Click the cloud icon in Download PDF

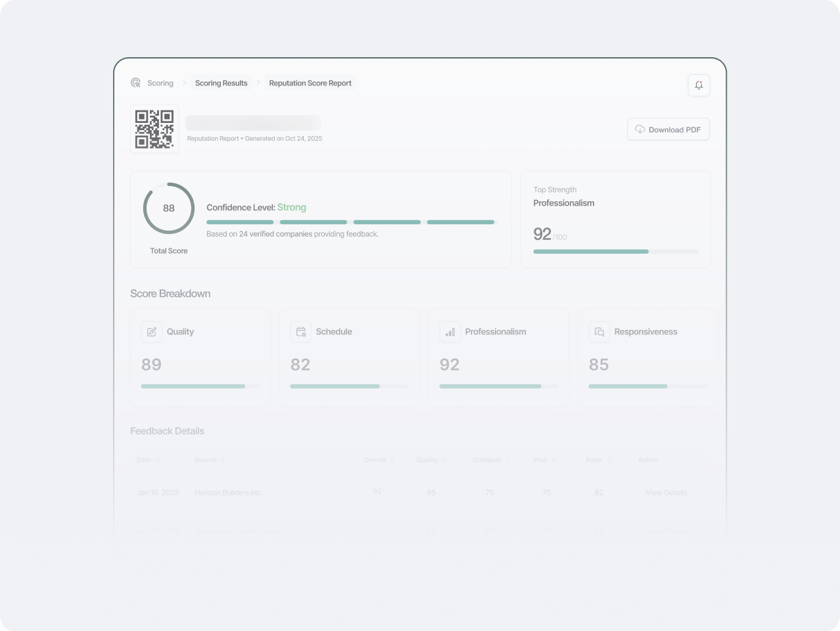[x=640, y=129]
